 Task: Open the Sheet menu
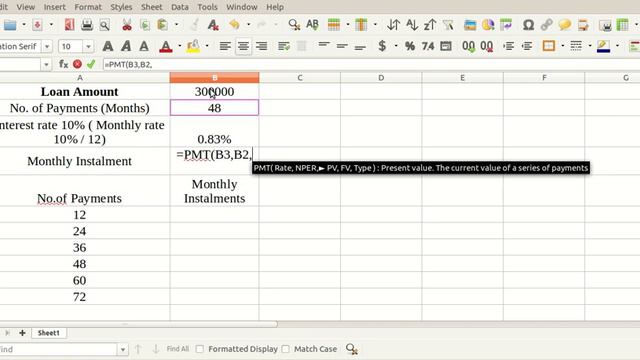click(x=151, y=7)
